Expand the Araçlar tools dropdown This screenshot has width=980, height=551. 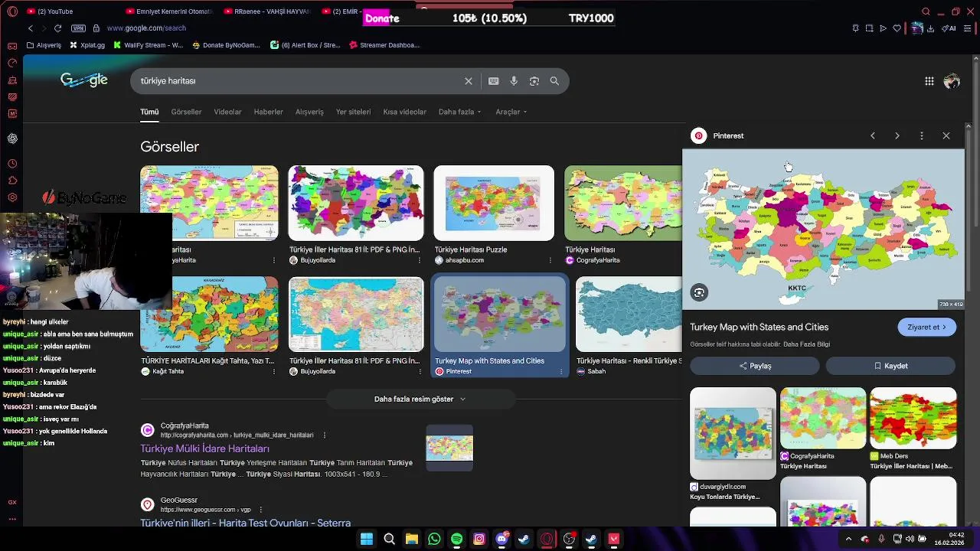tap(511, 112)
